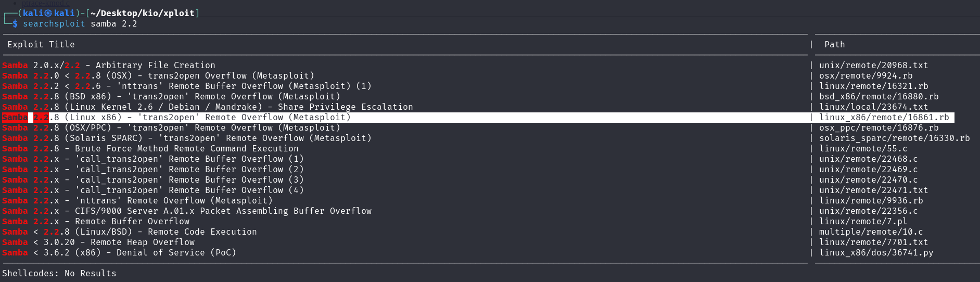The height and width of the screenshot is (282, 980).
Task: Select the Arbitrary File Creation exploit line
Action: coord(109,66)
